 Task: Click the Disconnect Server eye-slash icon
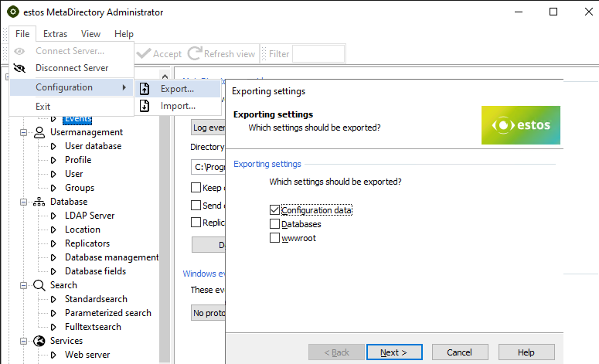click(x=20, y=68)
